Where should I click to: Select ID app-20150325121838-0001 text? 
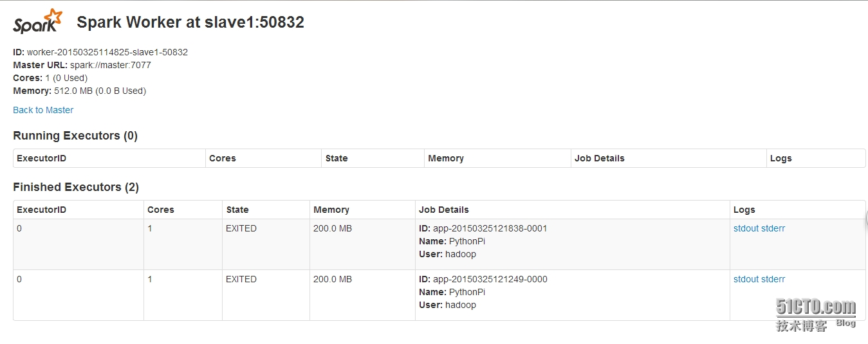[x=483, y=228]
